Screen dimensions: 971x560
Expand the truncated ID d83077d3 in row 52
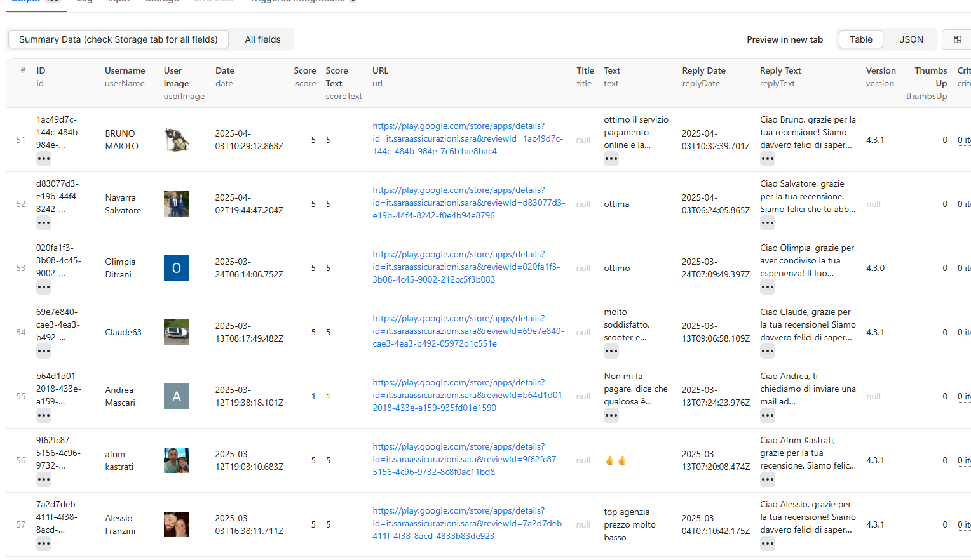tap(44, 223)
